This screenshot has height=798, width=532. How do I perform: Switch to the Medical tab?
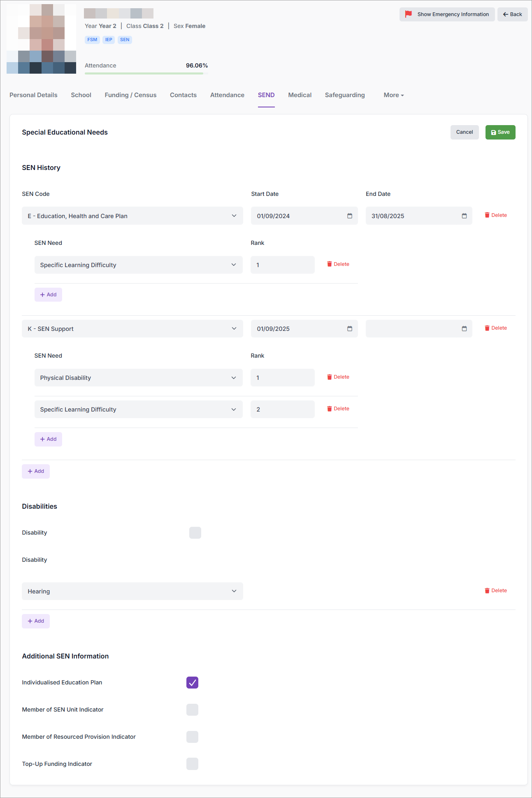coord(300,95)
